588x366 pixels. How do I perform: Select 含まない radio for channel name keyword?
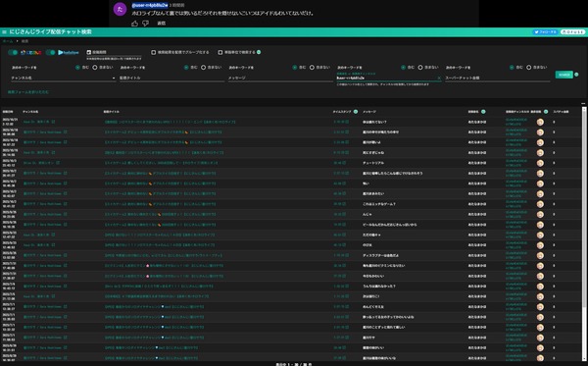pyautogui.click(x=95, y=68)
